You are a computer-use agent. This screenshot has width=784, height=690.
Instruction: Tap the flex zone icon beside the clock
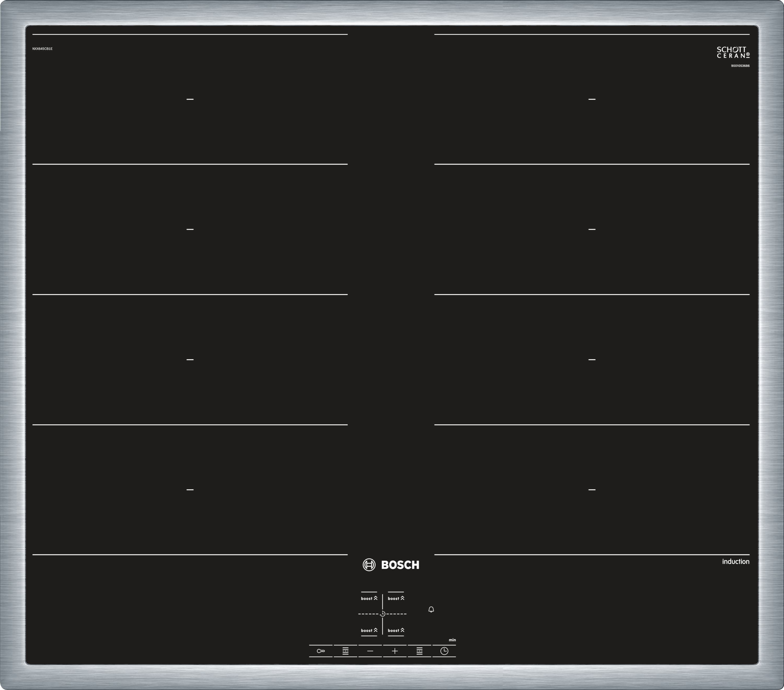coord(419,651)
